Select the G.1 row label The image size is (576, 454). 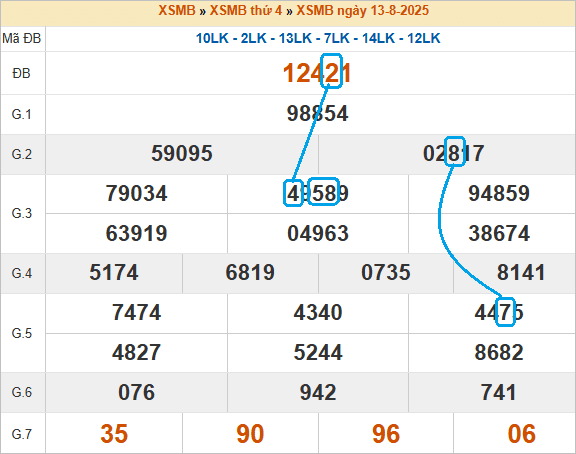22,114
